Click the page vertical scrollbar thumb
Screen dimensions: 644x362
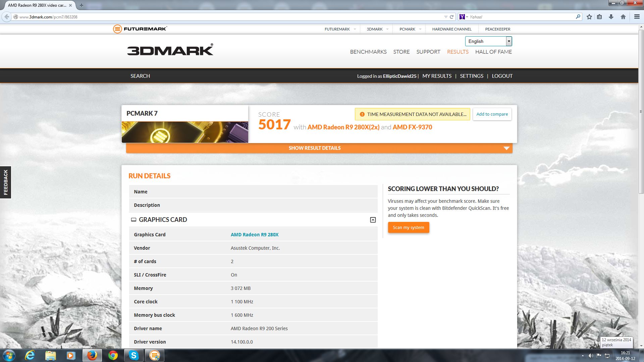641,112
